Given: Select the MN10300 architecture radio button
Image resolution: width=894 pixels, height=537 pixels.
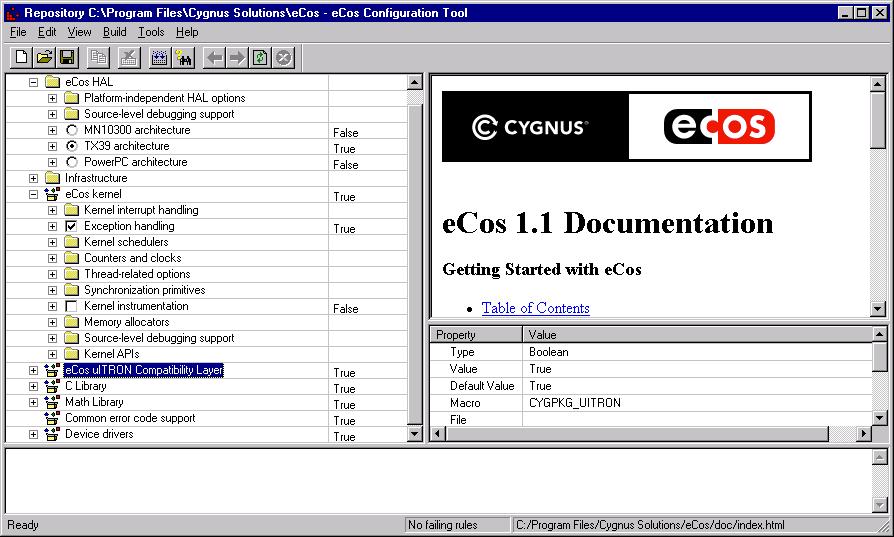Looking at the screenshot, I should [71, 130].
